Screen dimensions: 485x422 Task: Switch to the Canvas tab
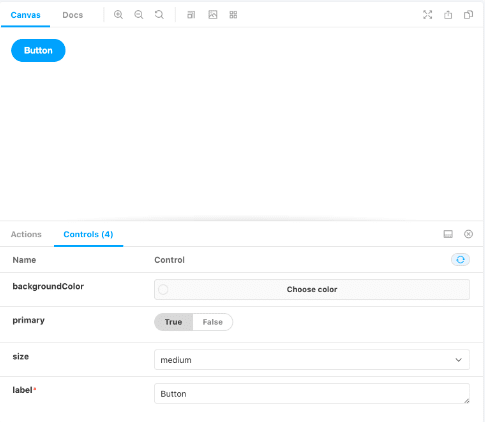25,15
